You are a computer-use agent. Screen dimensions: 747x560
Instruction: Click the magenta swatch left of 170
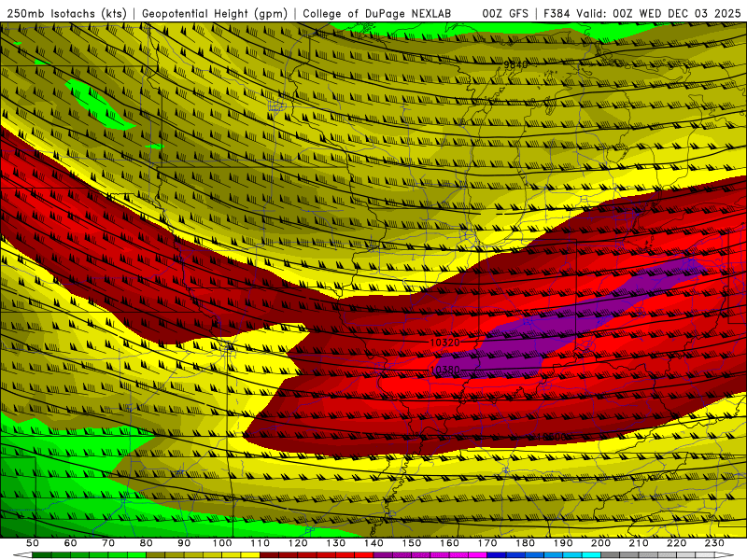477,555
